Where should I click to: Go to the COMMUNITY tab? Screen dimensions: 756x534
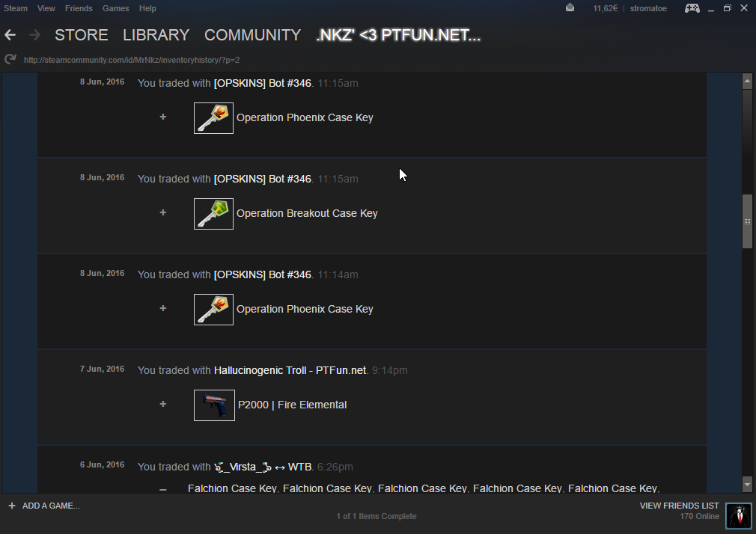[x=252, y=35]
